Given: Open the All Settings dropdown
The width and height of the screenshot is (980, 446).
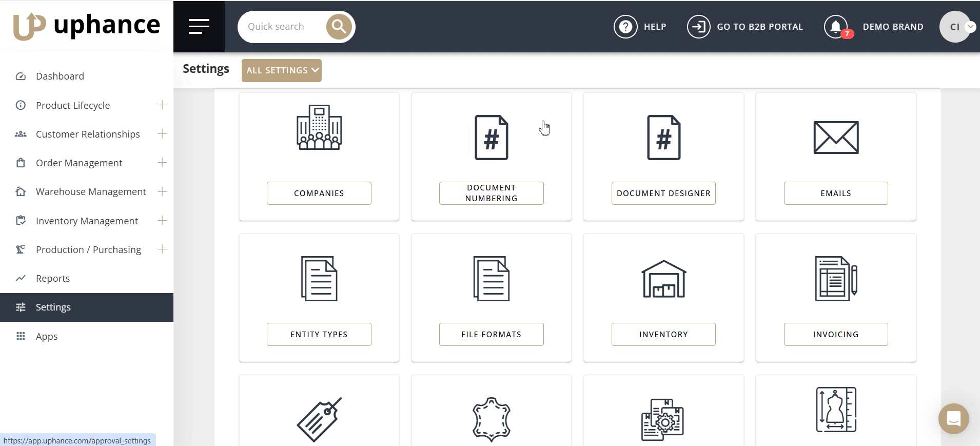Looking at the screenshot, I should point(282,70).
